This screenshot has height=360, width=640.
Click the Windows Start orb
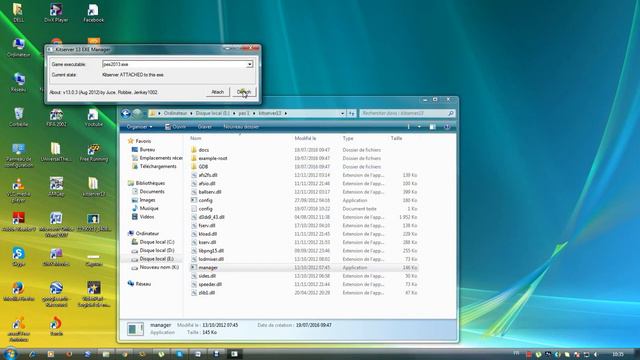click(10, 353)
